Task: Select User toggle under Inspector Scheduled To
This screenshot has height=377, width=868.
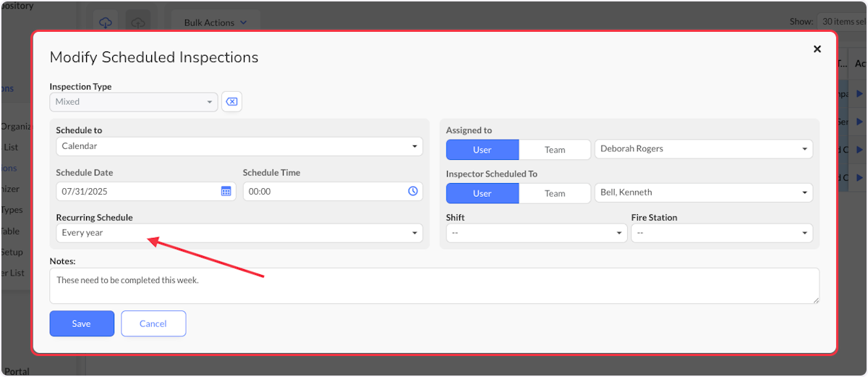Action: pyautogui.click(x=482, y=193)
